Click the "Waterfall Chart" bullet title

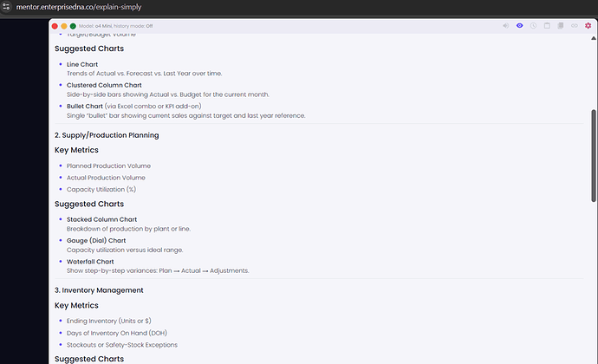tap(90, 261)
